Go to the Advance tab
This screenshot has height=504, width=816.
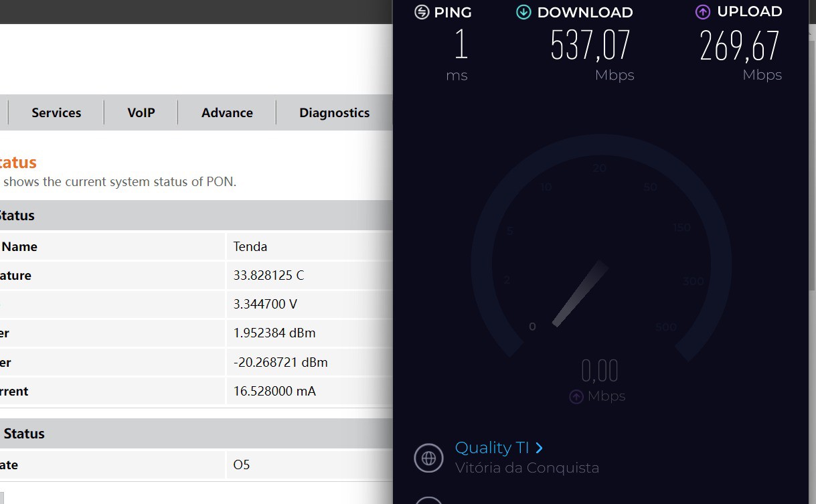pos(227,112)
